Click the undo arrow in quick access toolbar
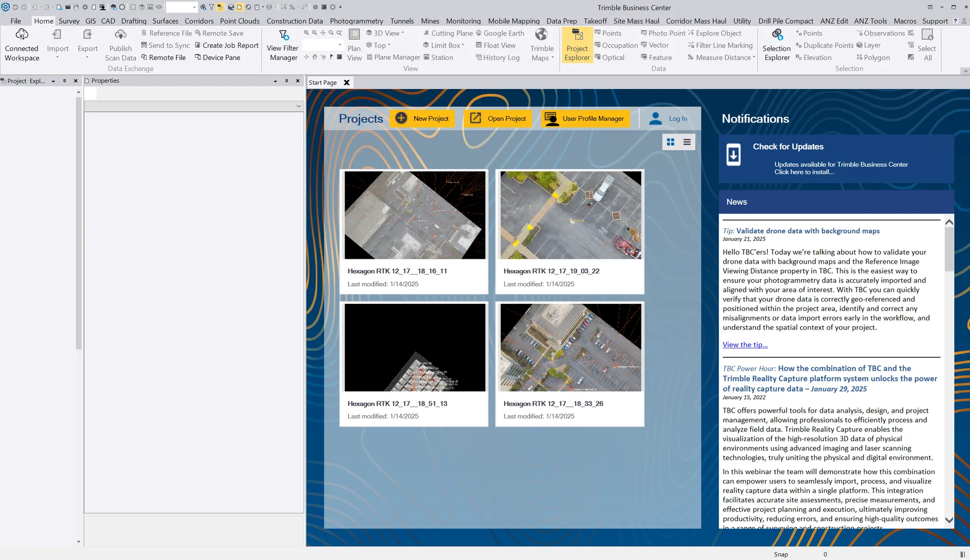970x560 pixels. (15, 7)
